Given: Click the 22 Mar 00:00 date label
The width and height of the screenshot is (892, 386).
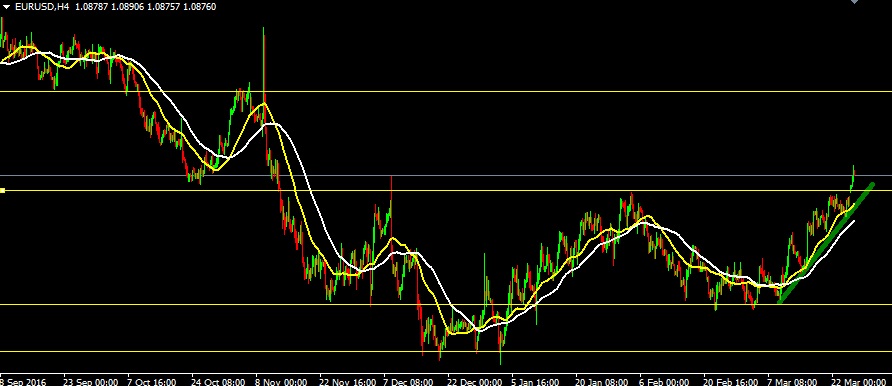Looking at the screenshot, I should [x=859, y=381].
